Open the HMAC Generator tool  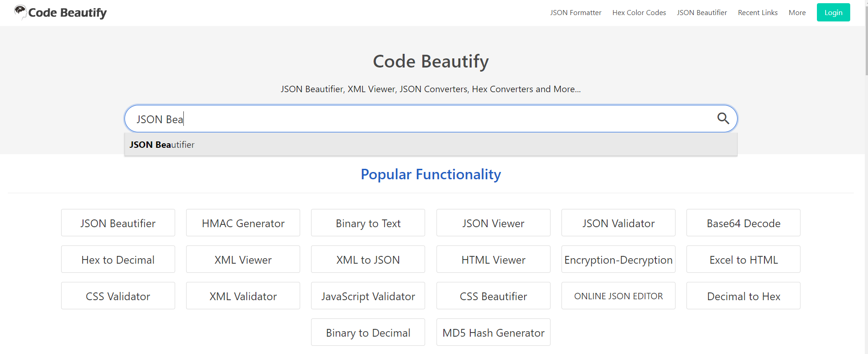pos(243,223)
